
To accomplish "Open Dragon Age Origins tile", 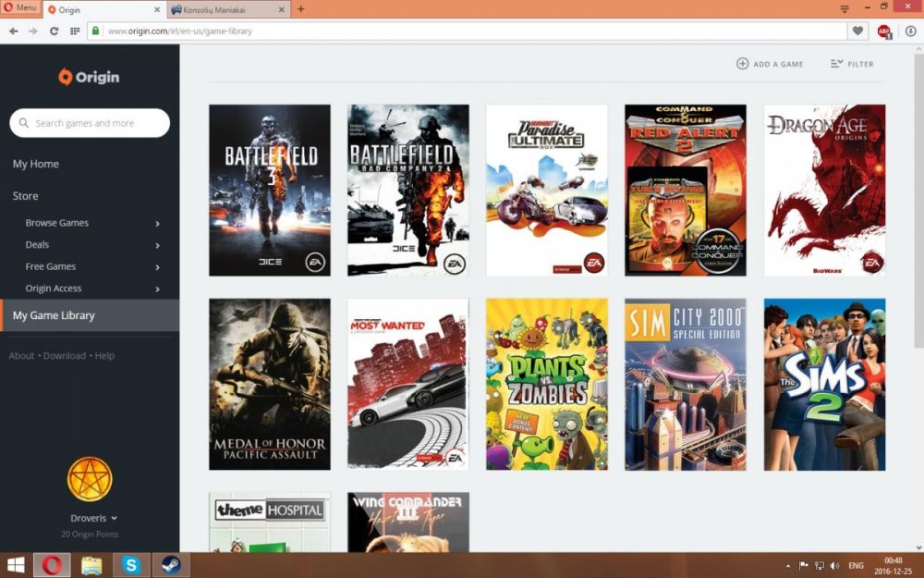I will pyautogui.click(x=824, y=190).
